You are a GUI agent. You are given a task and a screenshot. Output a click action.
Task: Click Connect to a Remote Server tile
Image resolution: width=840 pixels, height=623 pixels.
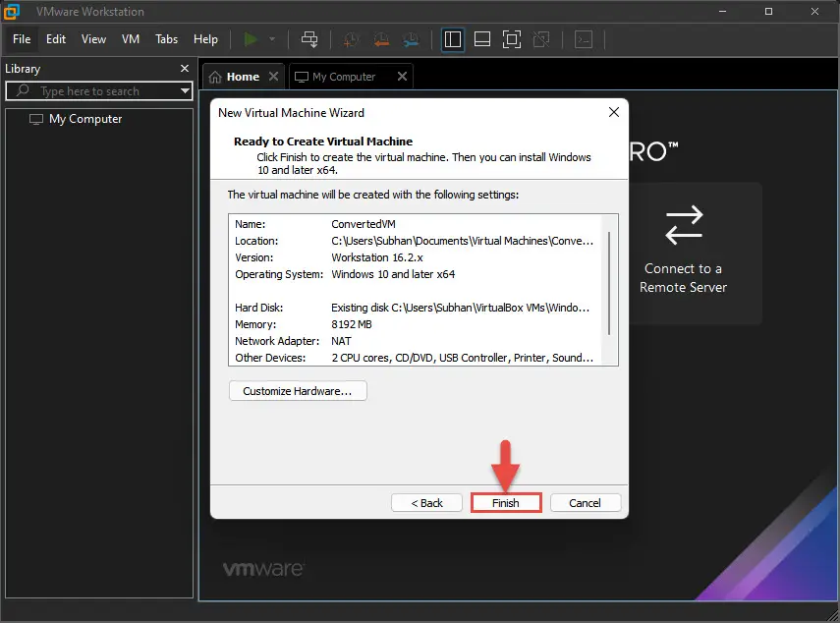pyautogui.click(x=683, y=253)
